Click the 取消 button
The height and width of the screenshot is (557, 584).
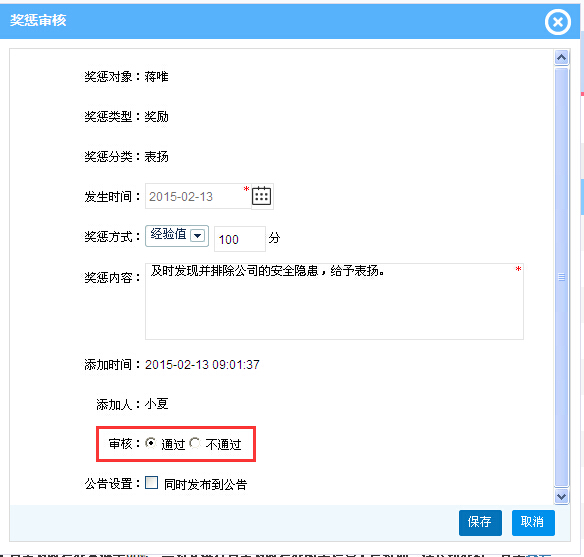533,522
